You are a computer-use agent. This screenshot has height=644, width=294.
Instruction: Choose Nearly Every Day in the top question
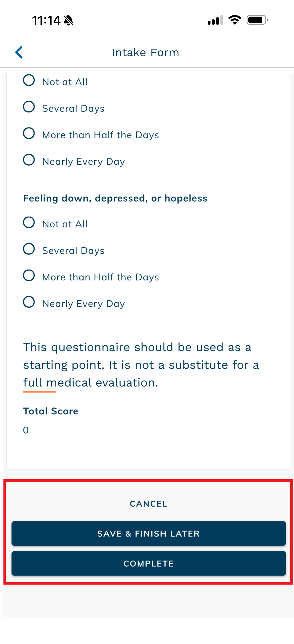pyautogui.click(x=29, y=160)
